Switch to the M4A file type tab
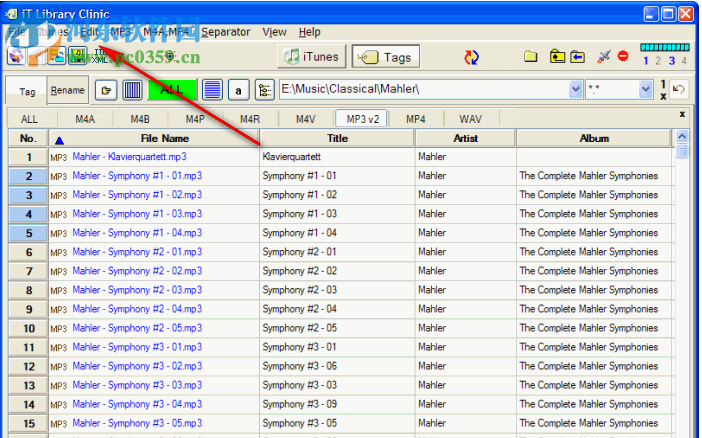This screenshot has width=702, height=438. point(85,119)
